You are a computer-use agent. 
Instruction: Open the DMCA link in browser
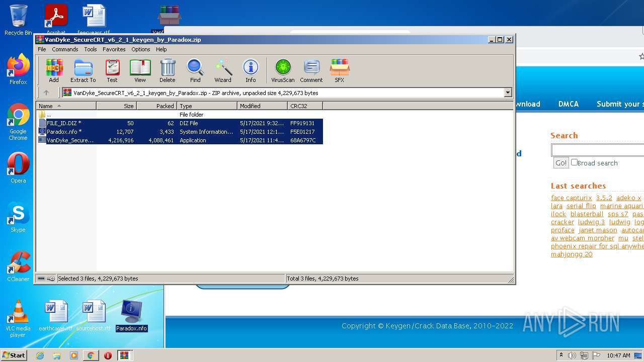pos(569,104)
